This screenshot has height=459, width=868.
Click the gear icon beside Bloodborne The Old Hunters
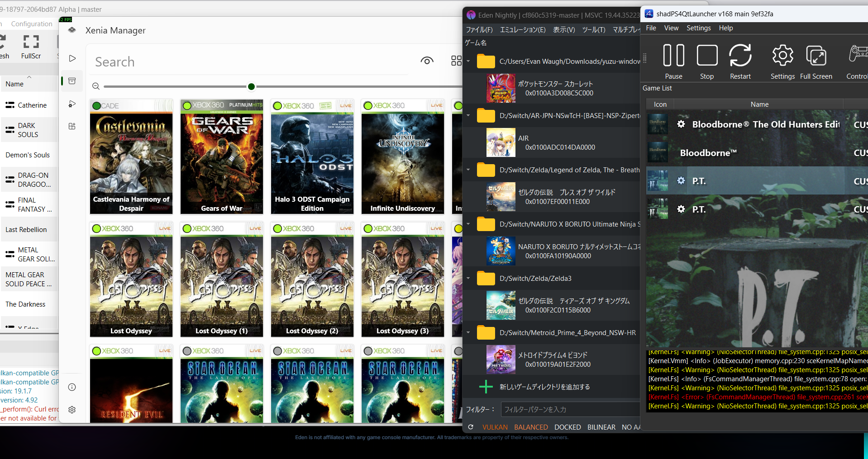coord(681,124)
